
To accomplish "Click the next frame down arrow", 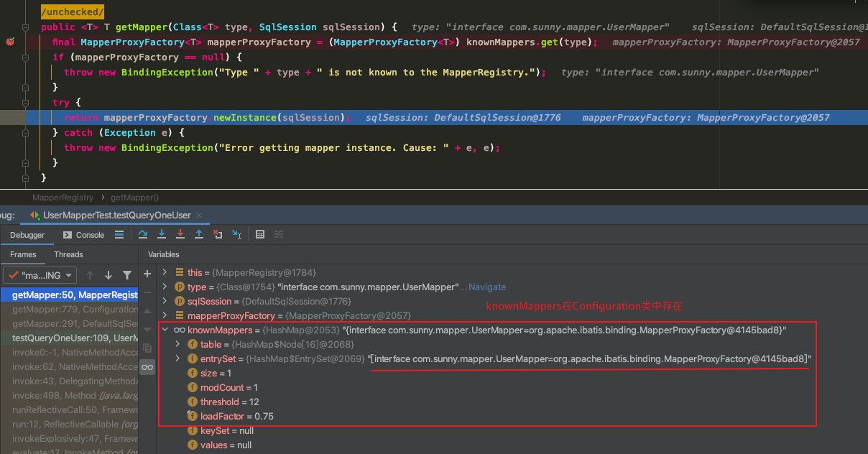I will (108, 275).
